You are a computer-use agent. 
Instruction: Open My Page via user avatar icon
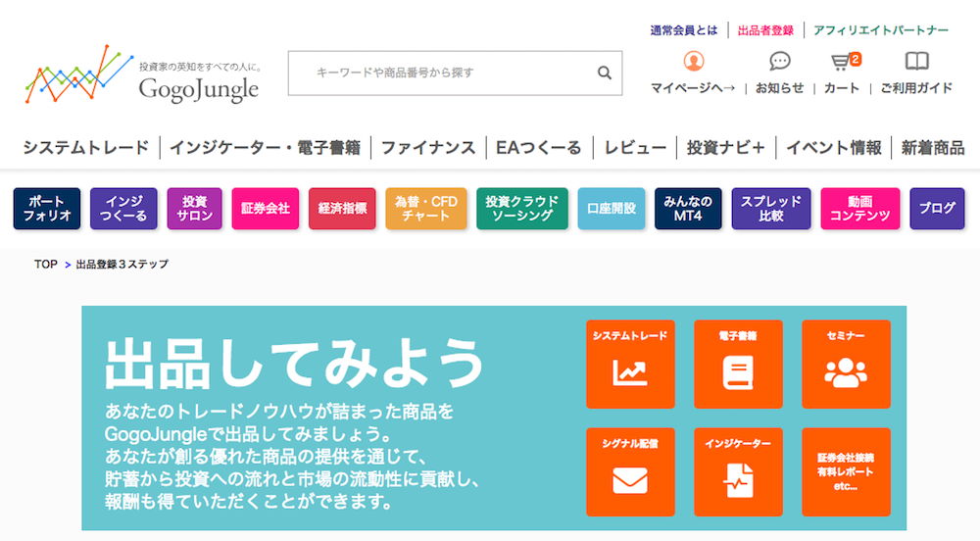pos(693,61)
